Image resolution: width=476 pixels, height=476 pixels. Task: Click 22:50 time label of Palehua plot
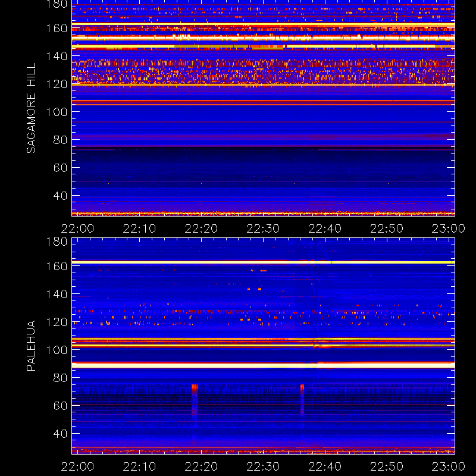[387, 466]
